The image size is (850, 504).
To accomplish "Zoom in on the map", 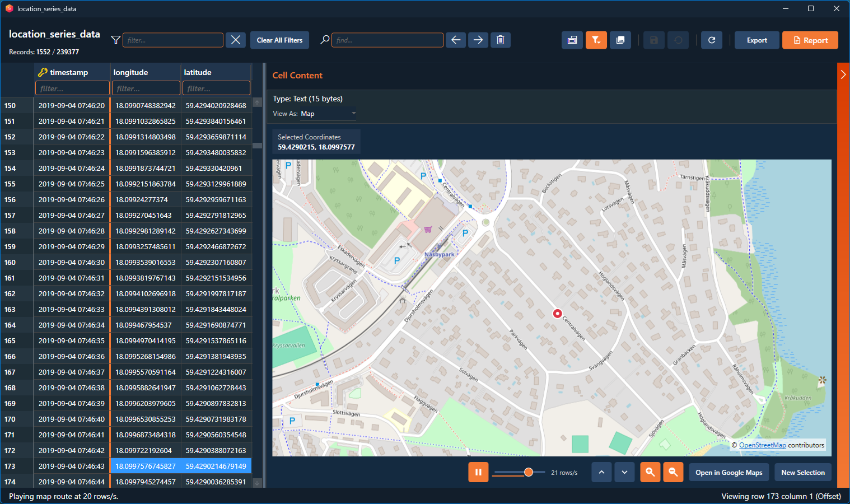I will click(x=650, y=472).
